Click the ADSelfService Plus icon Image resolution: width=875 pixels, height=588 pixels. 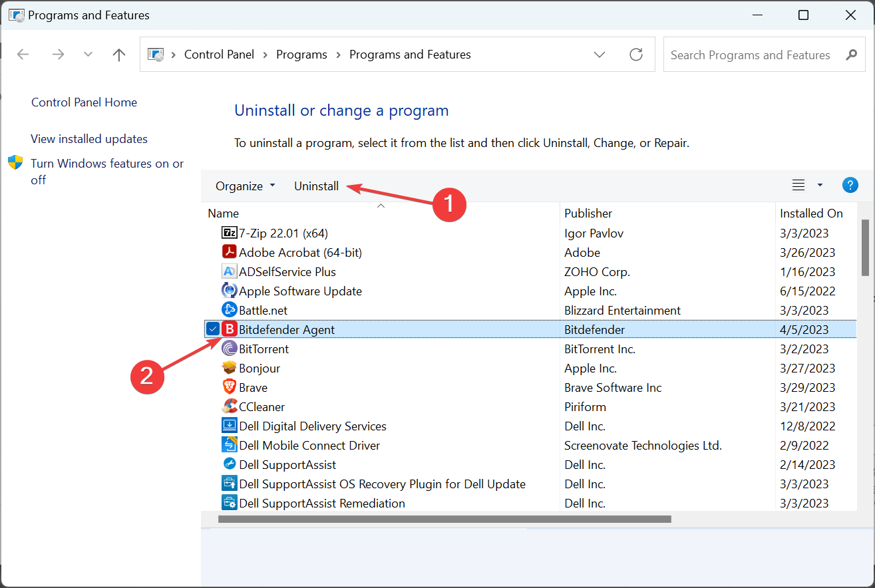click(229, 271)
